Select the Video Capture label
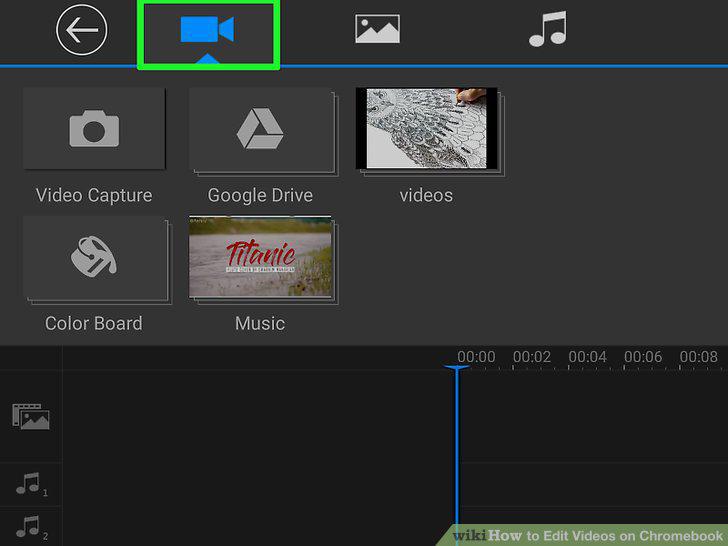The width and height of the screenshot is (728, 546). 94,195
